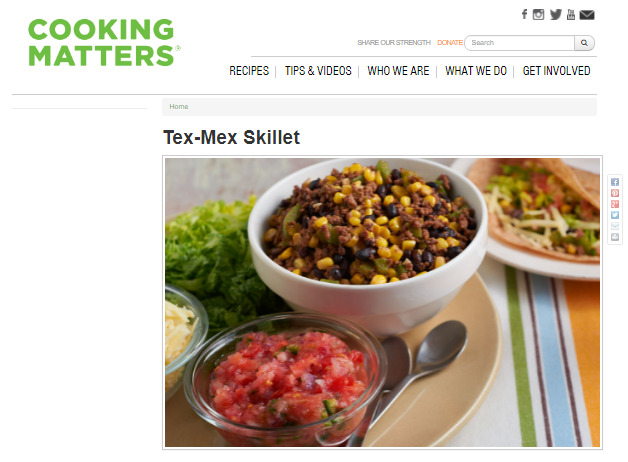The image size is (628, 462).
Task: Email recipe using side share bar icon
Action: (615, 226)
